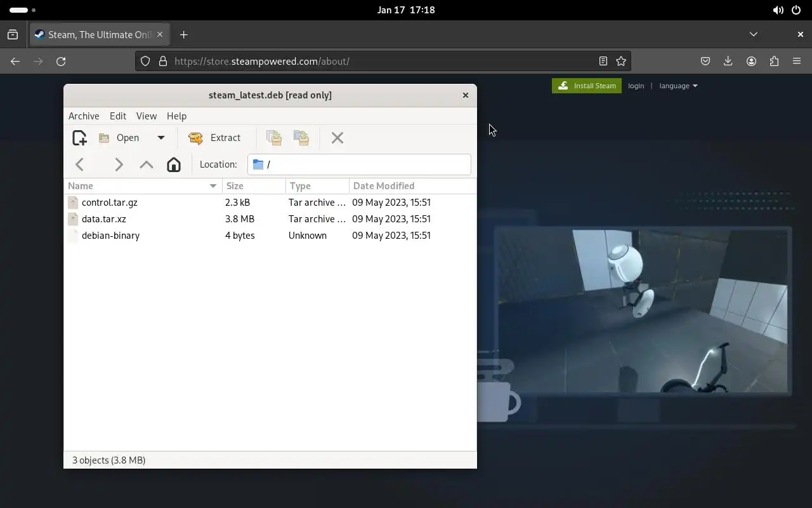Image resolution: width=812 pixels, height=508 pixels.
Task: Open the Firefox extensions puzzle icon
Action: tap(774, 62)
